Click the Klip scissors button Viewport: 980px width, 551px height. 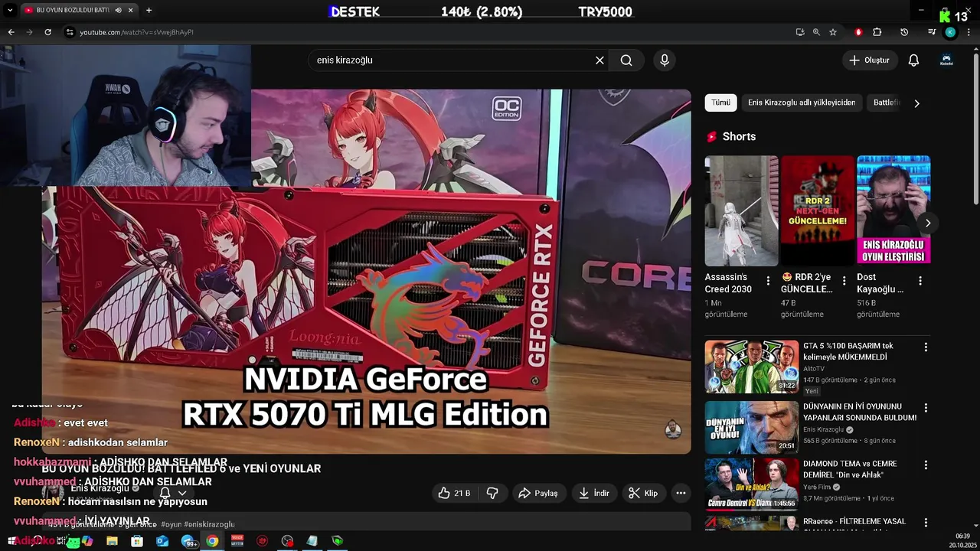pos(644,494)
